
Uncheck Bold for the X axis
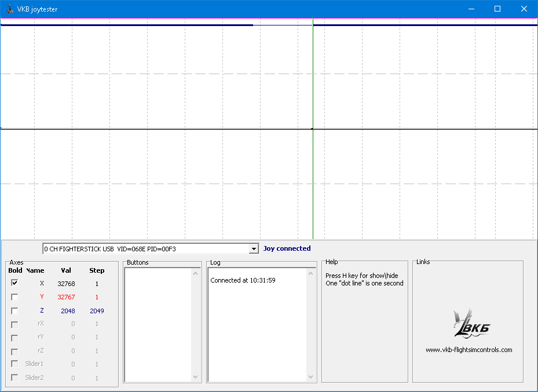tap(14, 283)
